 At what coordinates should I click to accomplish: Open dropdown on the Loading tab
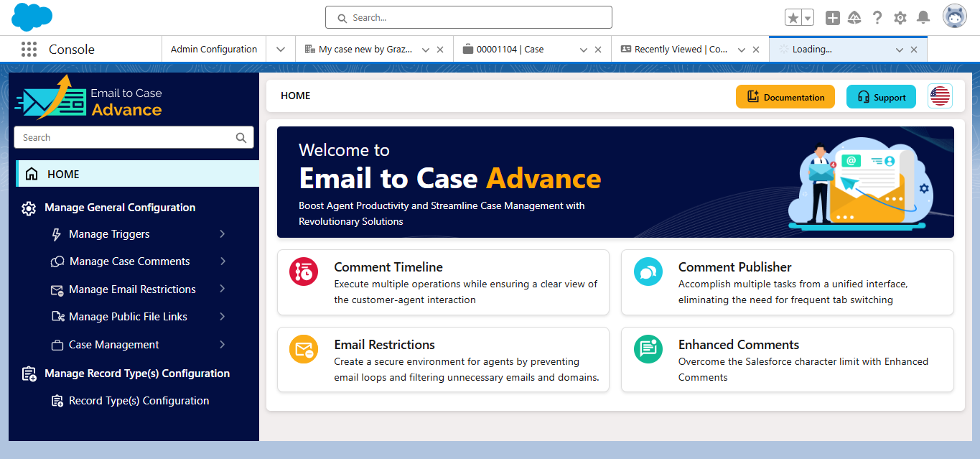[900, 50]
